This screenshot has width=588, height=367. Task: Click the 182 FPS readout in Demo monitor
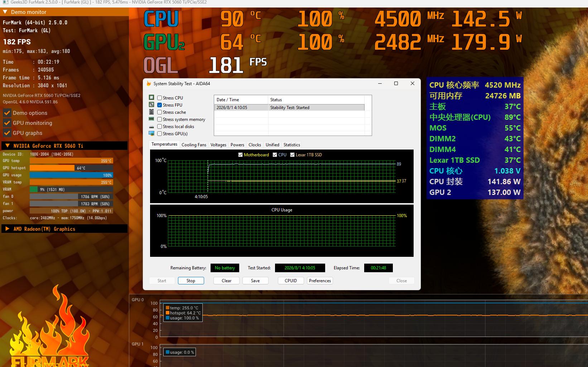(17, 41)
